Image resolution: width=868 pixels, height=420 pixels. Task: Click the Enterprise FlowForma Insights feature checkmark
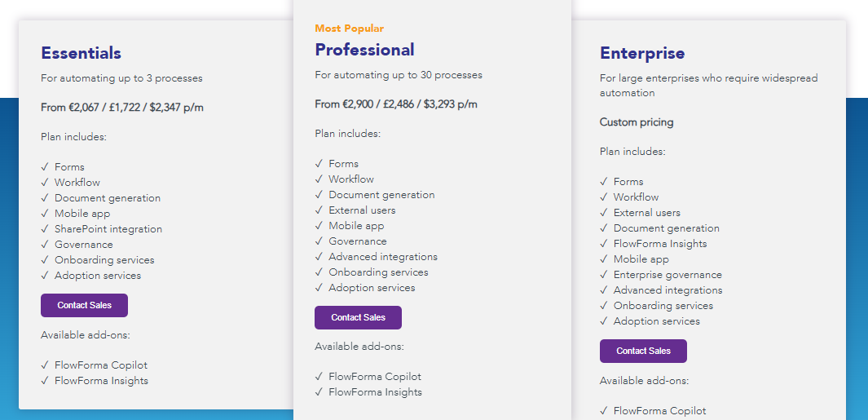click(604, 244)
